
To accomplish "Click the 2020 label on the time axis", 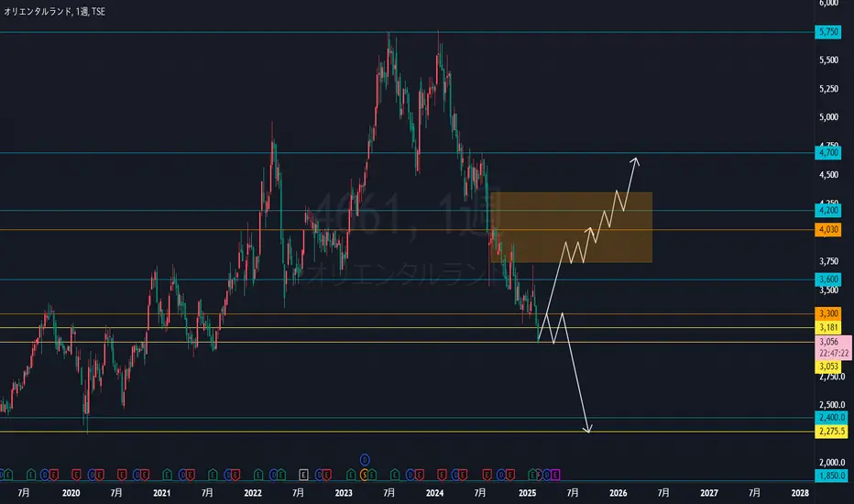I will click(x=71, y=493).
